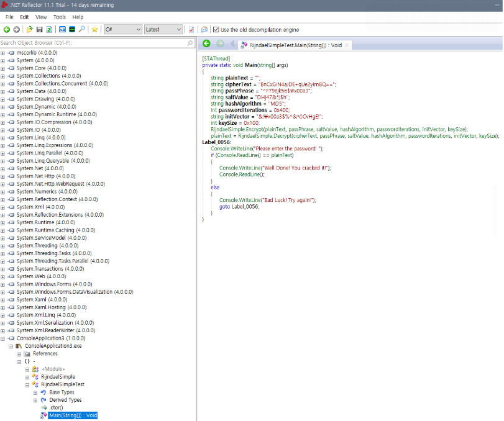504x421 pixels.
Task: Click the Derived Types arrow icon
Action: [x=44, y=400]
